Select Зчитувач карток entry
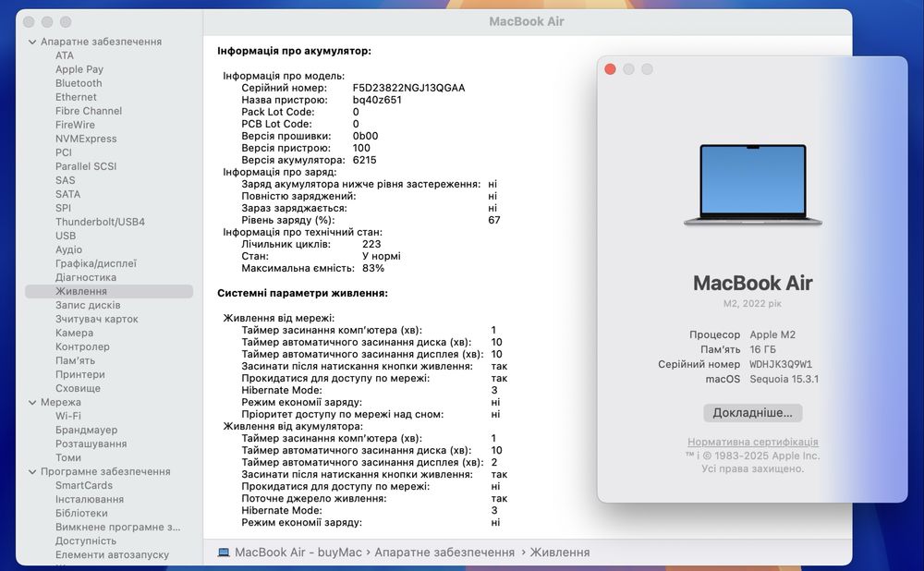The width and height of the screenshot is (924, 571). click(x=97, y=319)
